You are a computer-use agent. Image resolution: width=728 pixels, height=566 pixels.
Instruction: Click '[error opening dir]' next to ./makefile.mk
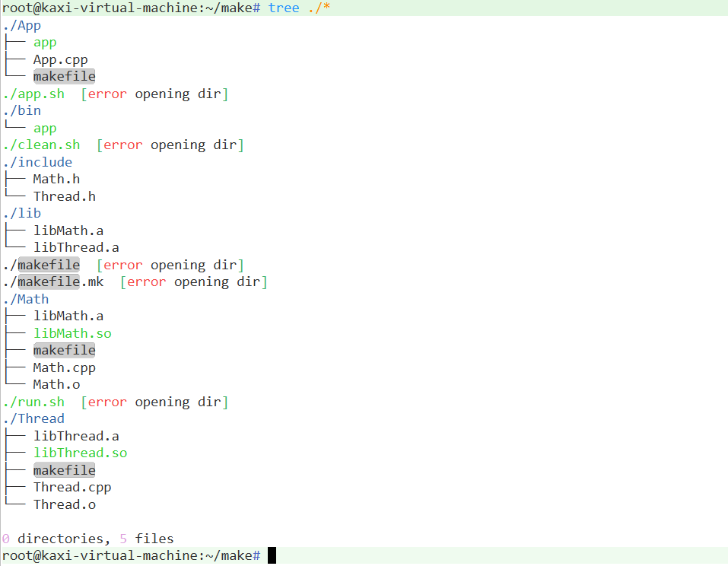tap(194, 281)
